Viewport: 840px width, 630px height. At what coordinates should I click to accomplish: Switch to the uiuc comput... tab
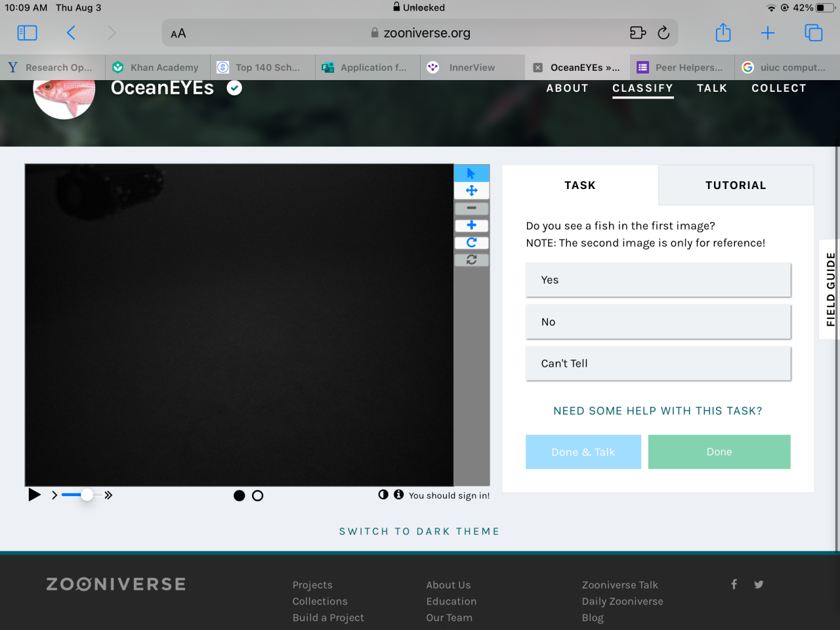click(787, 67)
